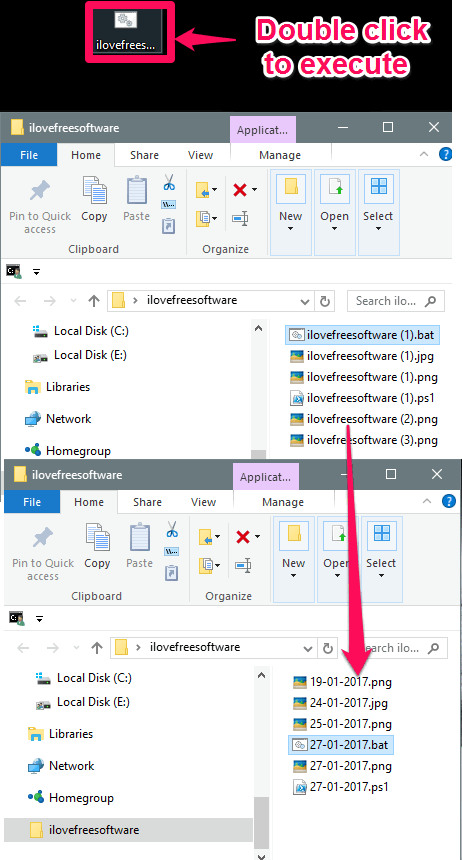462x860 pixels.
Task: Open File menu in lower window
Action: 32,502
